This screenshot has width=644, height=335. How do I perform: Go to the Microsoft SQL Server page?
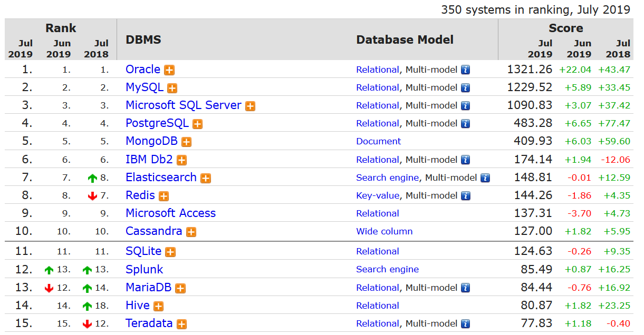pos(184,105)
